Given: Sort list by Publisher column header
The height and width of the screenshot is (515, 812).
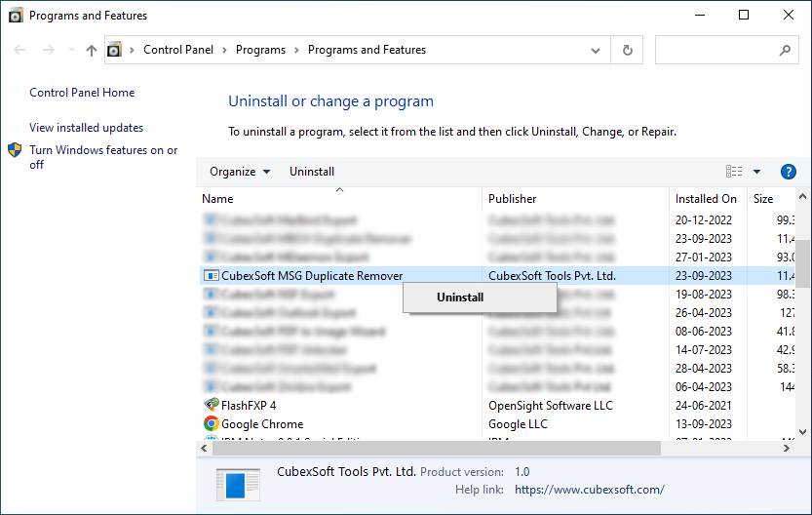Looking at the screenshot, I should coord(575,198).
